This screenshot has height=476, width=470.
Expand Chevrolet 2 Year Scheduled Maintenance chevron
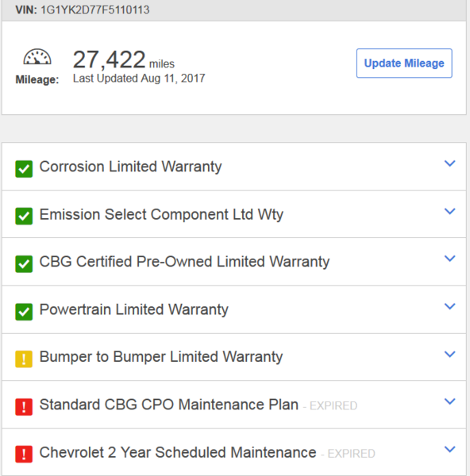(x=450, y=449)
